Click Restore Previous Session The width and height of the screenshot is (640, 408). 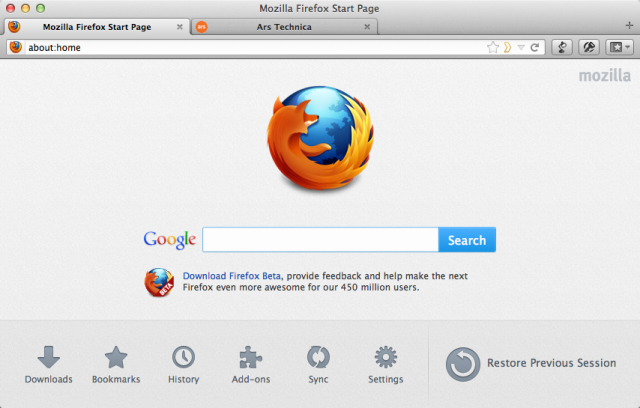(x=531, y=364)
